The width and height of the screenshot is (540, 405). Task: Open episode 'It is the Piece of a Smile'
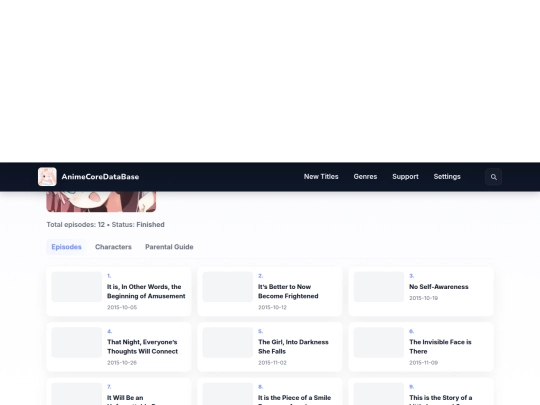click(x=294, y=398)
